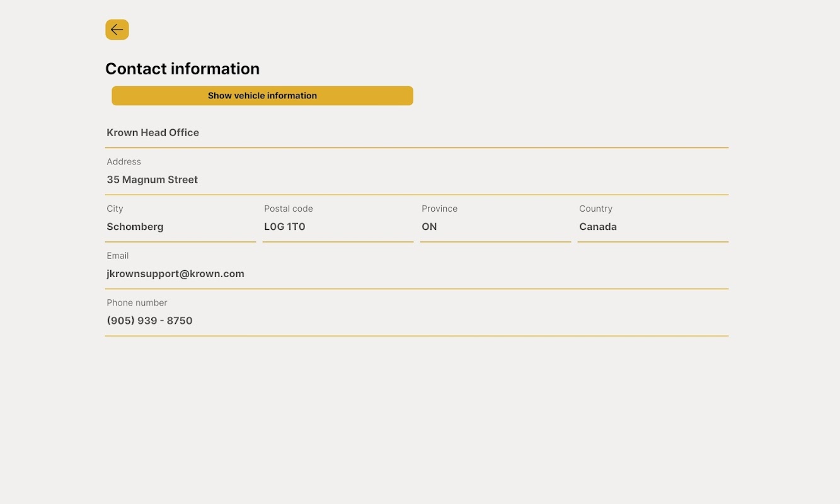Screen dimensions: 840x504
Task: Select the Krown Head Office name field
Action: 152,133
